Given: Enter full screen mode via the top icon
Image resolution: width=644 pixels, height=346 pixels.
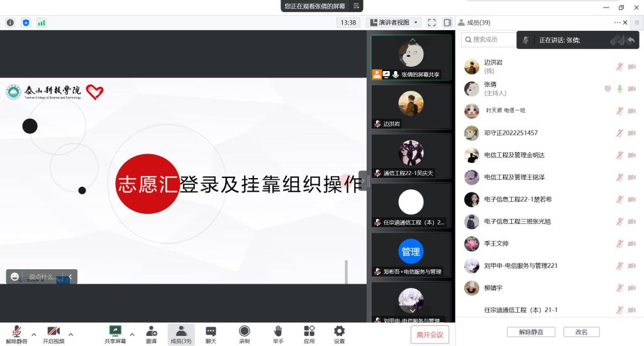Looking at the screenshot, I should (x=432, y=23).
